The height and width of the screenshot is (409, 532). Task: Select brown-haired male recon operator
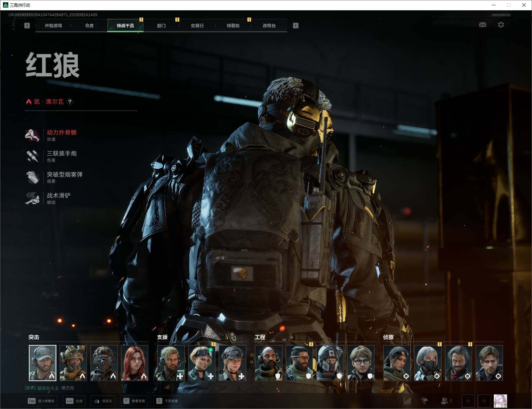point(489,363)
